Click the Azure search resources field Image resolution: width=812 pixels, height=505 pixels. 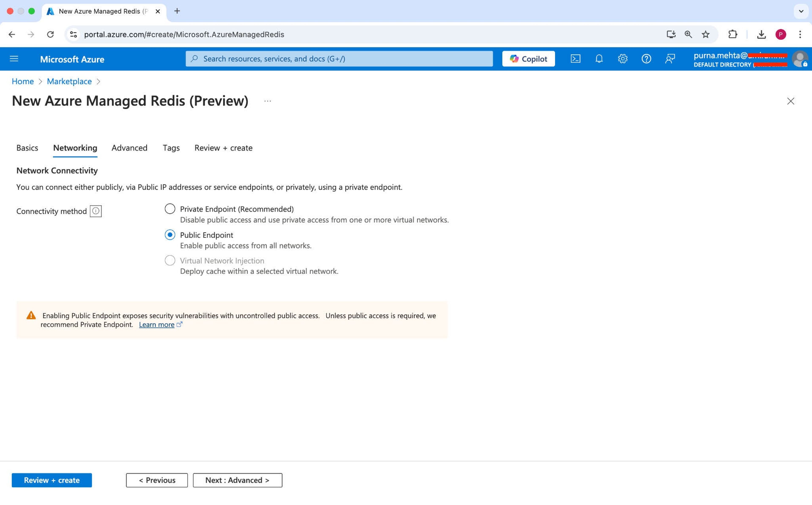pyautogui.click(x=339, y=59)
